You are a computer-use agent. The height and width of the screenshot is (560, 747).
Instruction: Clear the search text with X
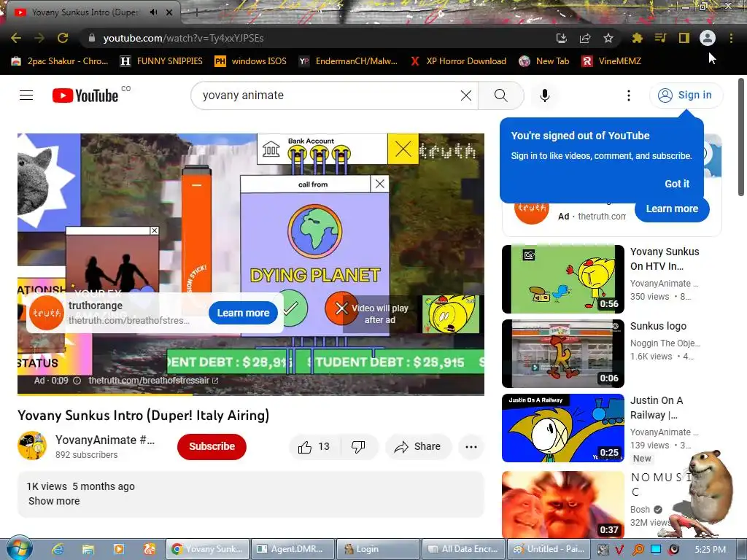pyautogui.click(x=466, y=96)
